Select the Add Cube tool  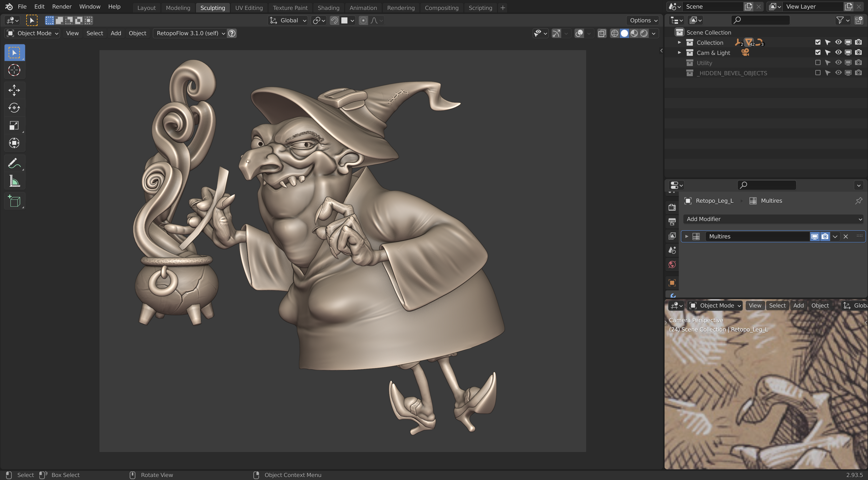(x=14, y=201)
